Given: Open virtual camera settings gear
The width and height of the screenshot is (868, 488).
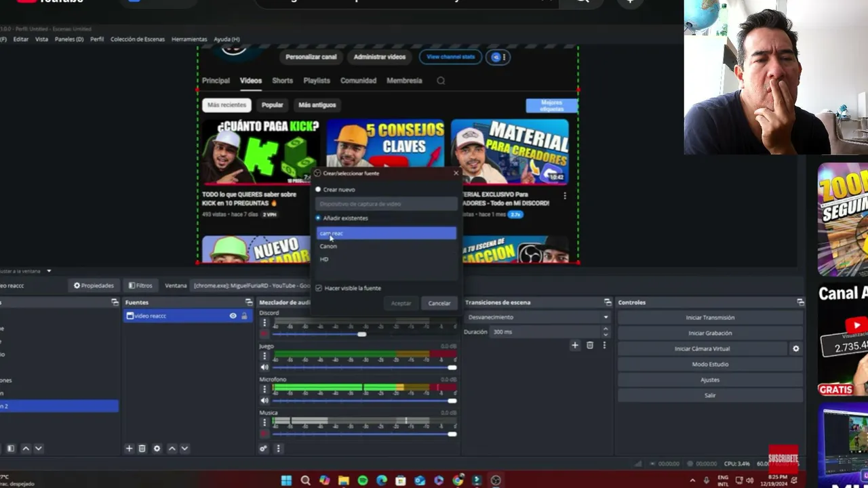Looking at the screenshot, I should [796, 349].
